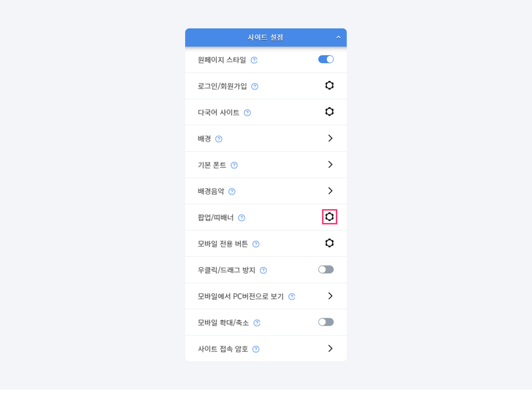Click help icon beside 모바일 확대/축소

point(257,323)
